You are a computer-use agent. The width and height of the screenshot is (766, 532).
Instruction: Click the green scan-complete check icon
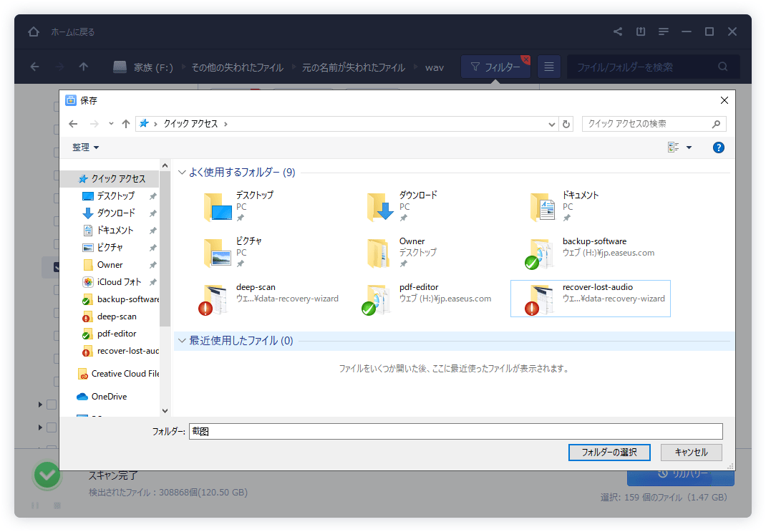(x=47, y=475)
